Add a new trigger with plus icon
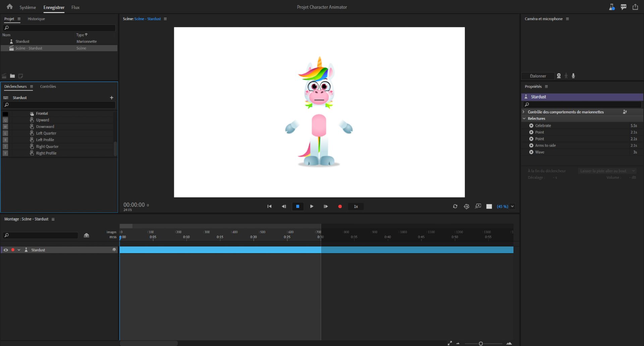The image size is (644, 346). coord(112,98)
